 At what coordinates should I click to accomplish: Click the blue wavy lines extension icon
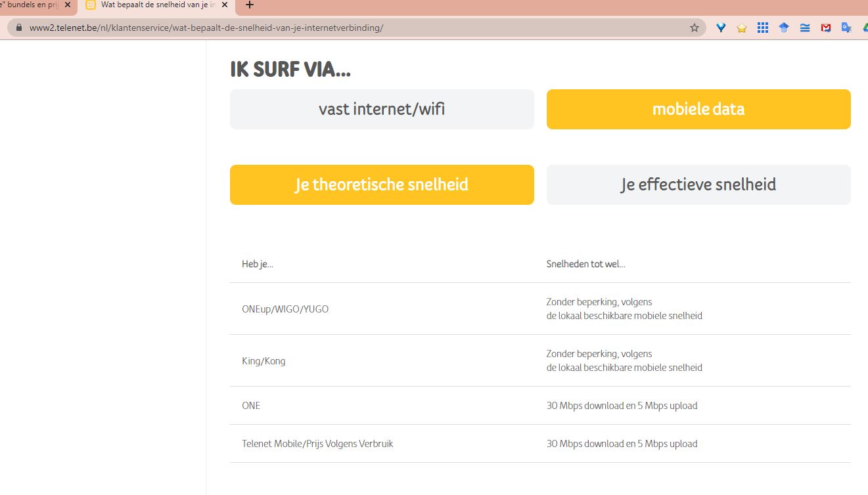[x=805, y=28]
